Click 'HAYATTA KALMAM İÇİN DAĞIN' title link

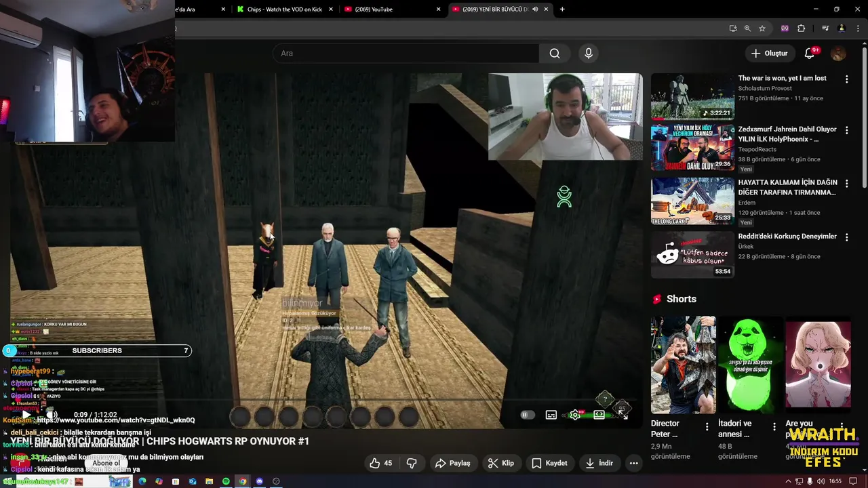click(x=787, y=187)
